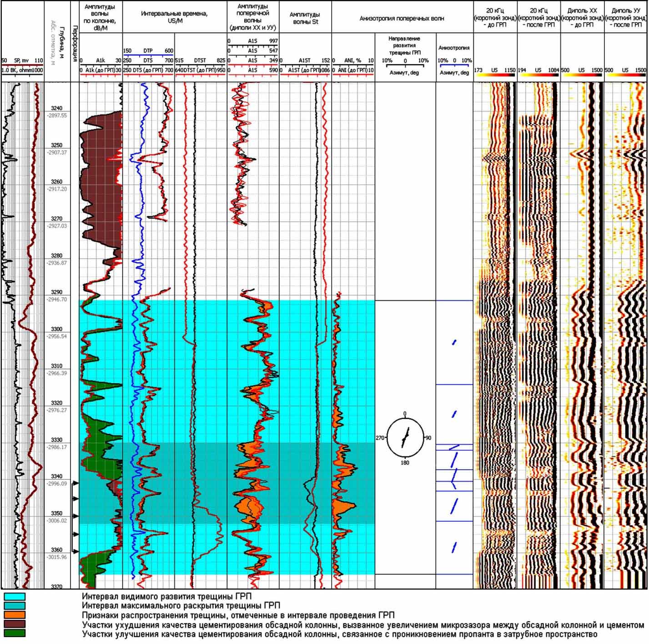Viewport: 649px width, 644px height.
Task: Click the 'Диполь УУ' after-frac panel header
Action: pos(625,17)
